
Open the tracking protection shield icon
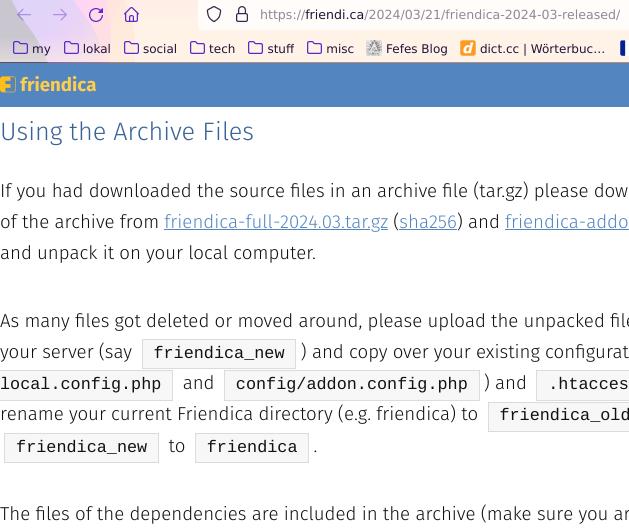coord(213,15)
